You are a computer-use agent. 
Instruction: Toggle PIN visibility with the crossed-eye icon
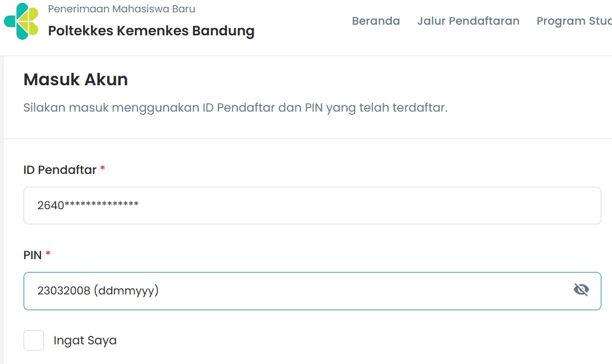coord(581,289)
